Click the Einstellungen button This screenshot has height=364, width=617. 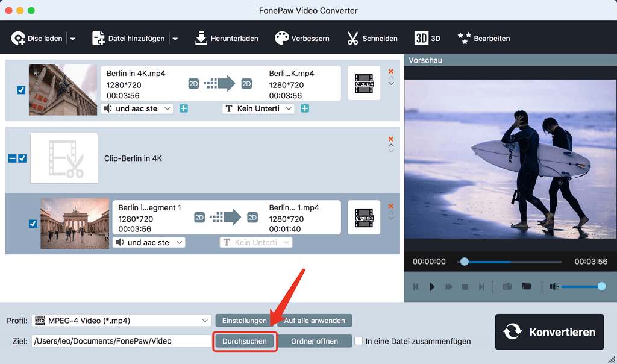pyautogui.click(x=245, y=321)
